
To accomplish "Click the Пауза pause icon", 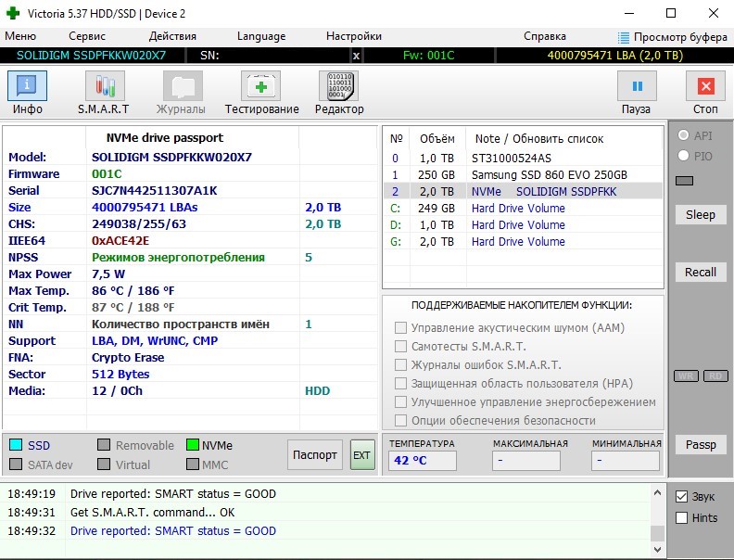I will click(637, 86).
